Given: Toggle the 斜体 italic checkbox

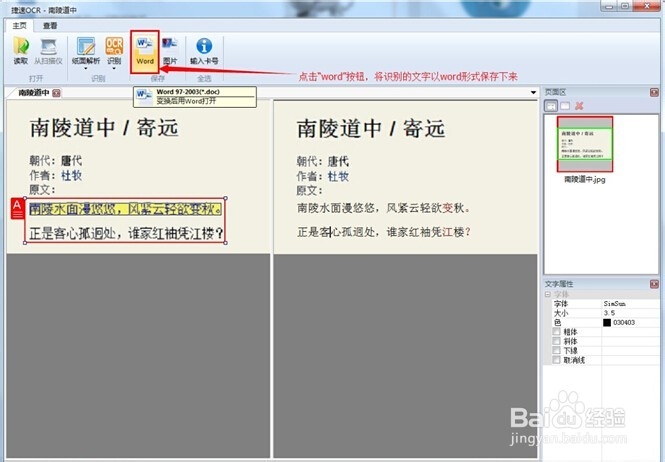Looking at the screenshot, I should [556, 341].
